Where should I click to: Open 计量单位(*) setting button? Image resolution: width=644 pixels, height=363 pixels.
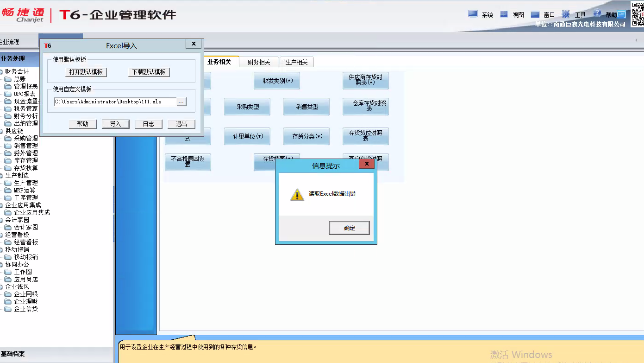[248, 136]
